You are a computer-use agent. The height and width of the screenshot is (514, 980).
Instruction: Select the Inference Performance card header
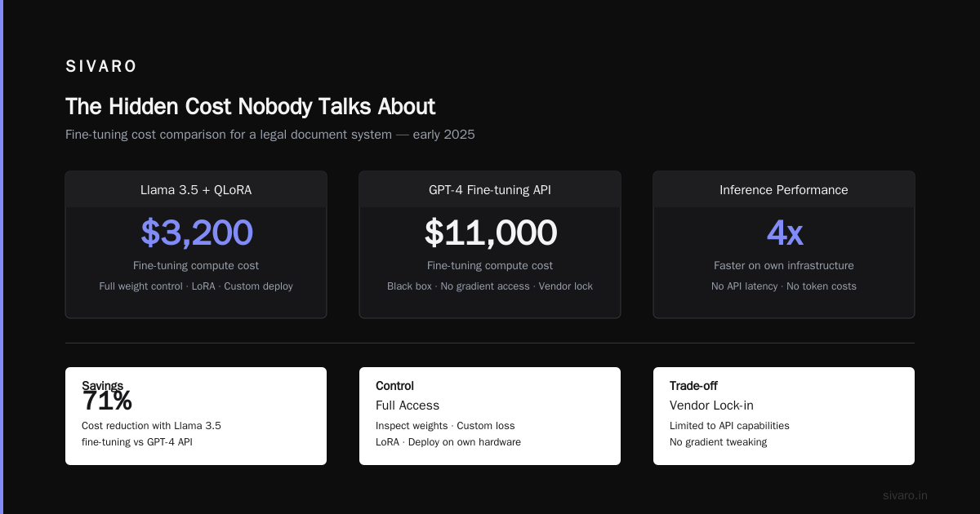[784, 189]
